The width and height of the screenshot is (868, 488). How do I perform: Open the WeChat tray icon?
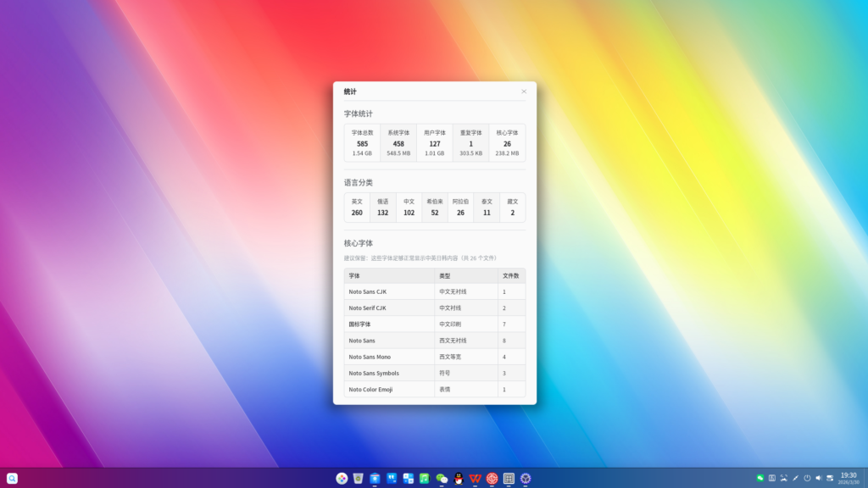pos(760,478)
